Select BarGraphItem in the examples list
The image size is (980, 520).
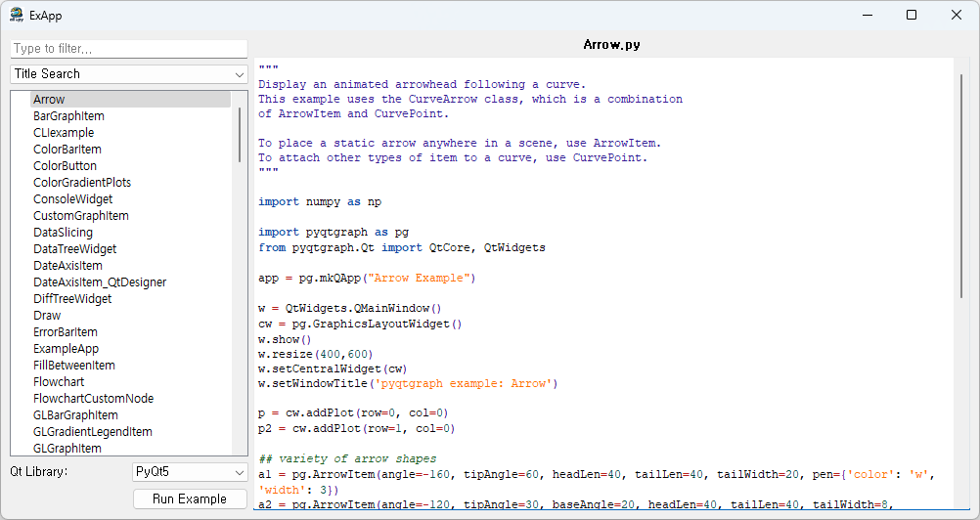coord(68,116)
